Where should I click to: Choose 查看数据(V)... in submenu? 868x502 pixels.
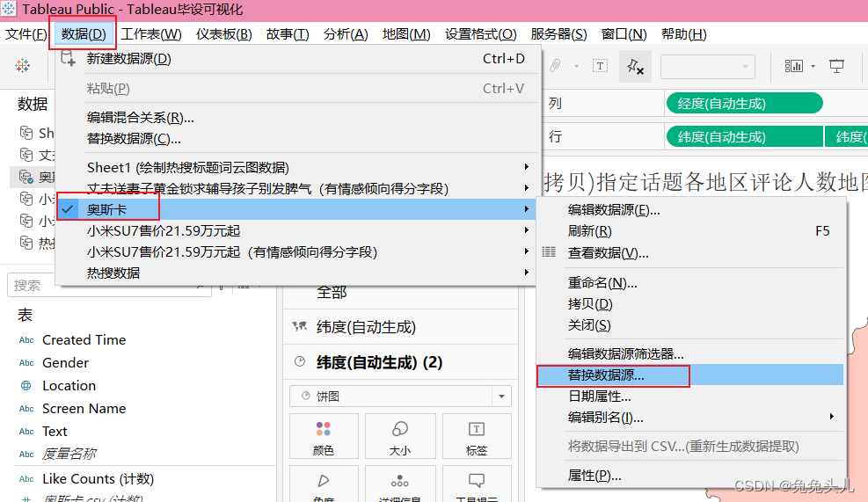[x=690, y=253]
